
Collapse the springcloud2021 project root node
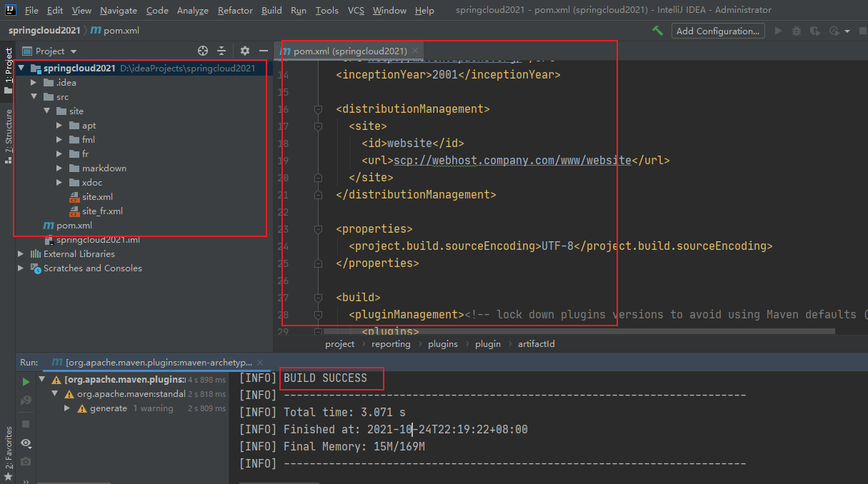(x=21, y=69)
